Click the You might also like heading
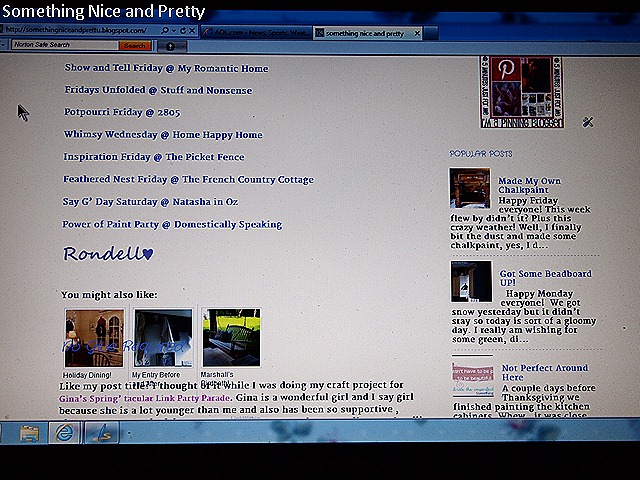The width and height of the screenshot is (640, 480). (x=109, y=294)
